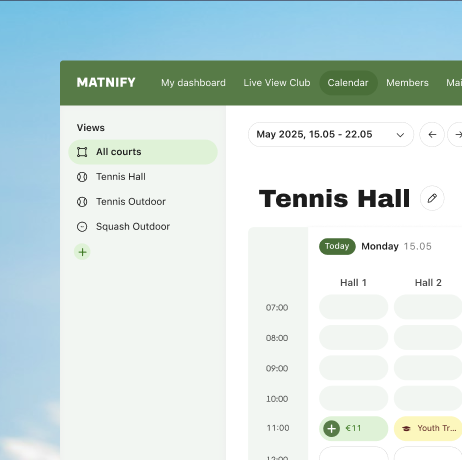The image size is (462, 460).
Task: Switch to Live View Club tab
Action: (x=277, y=83)
